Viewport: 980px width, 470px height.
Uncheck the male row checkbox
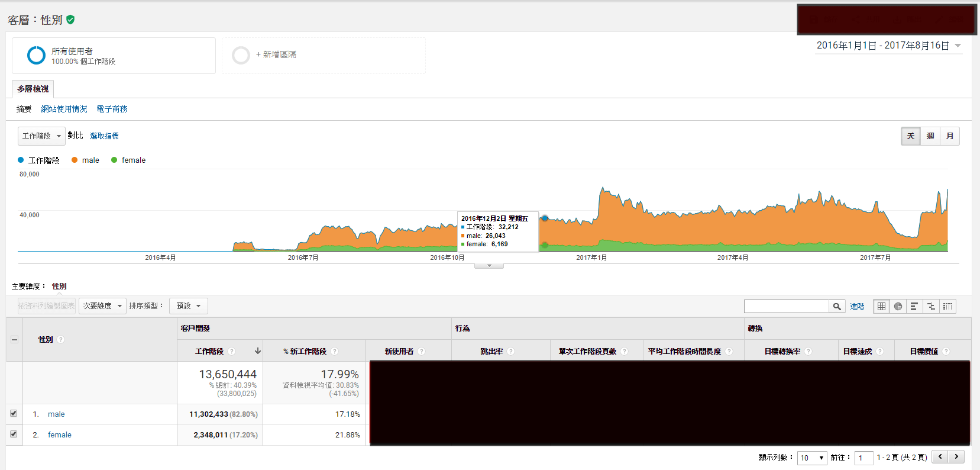(14, 413)
